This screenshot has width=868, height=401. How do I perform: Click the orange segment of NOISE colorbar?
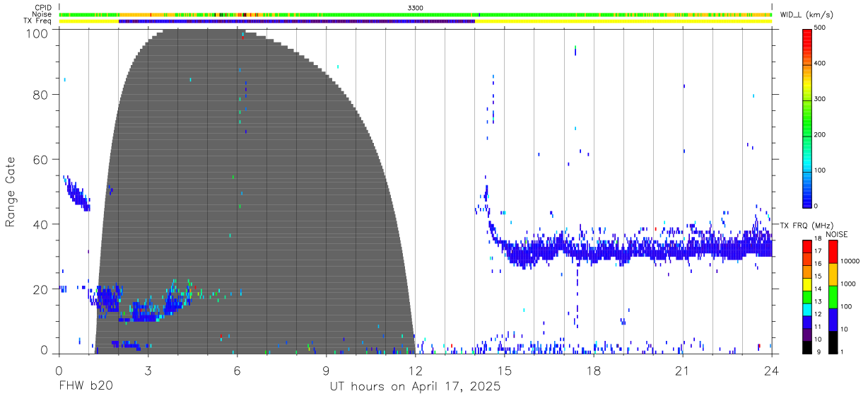[833, 274]
